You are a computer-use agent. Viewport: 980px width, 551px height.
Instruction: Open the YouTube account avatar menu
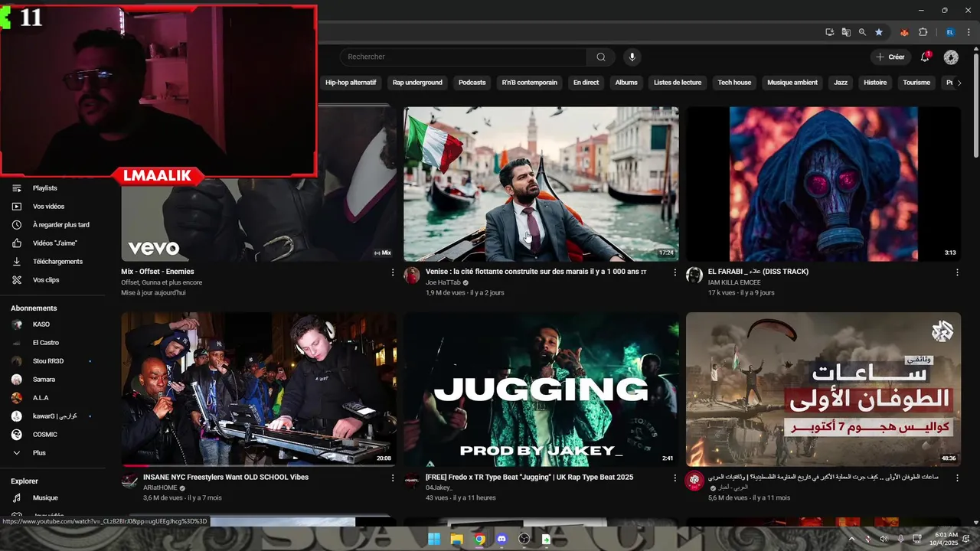[x=951, y=57]
